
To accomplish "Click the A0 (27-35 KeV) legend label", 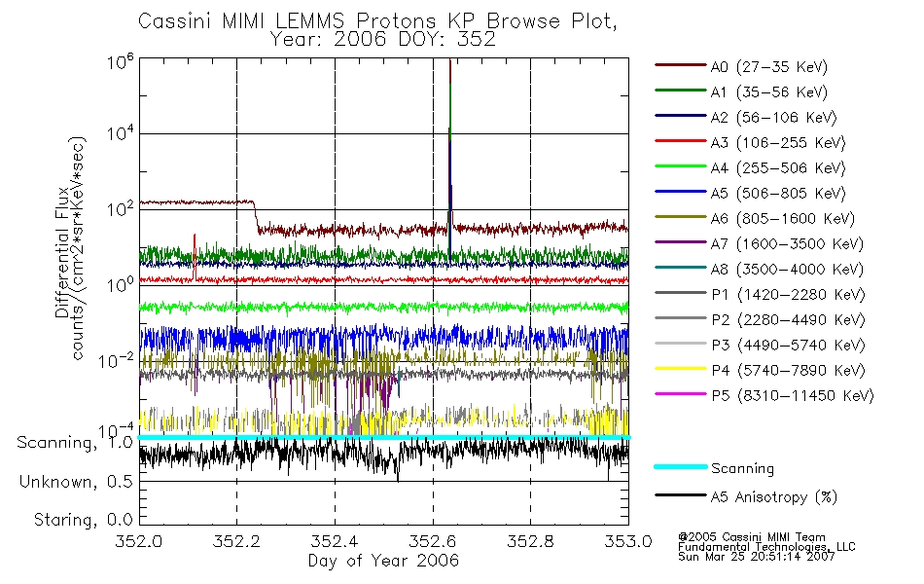I will (769, 67).
